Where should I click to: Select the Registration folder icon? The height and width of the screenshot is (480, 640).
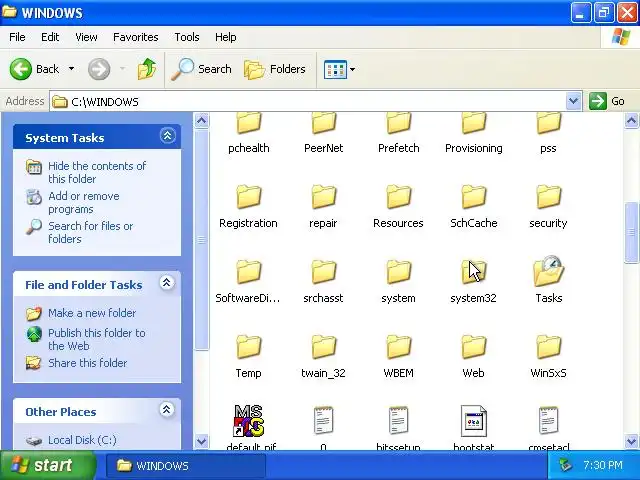point(249,197)
